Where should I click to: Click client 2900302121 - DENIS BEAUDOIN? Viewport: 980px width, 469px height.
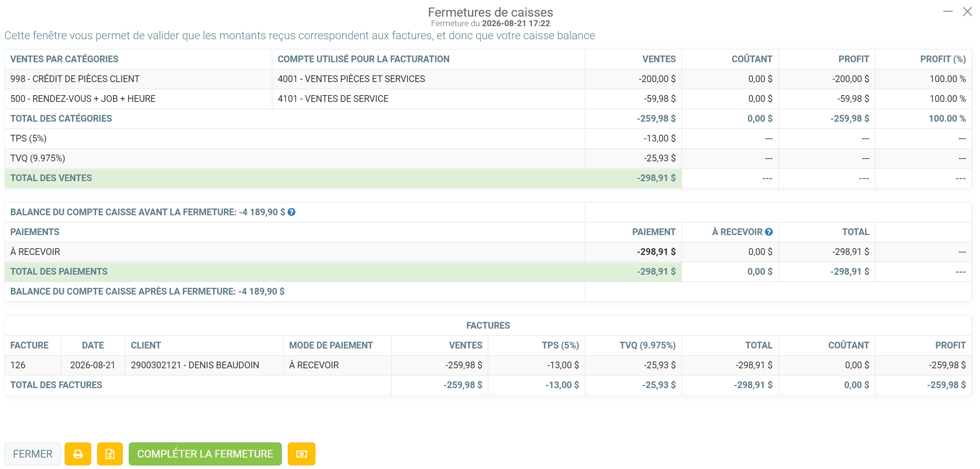195,365
